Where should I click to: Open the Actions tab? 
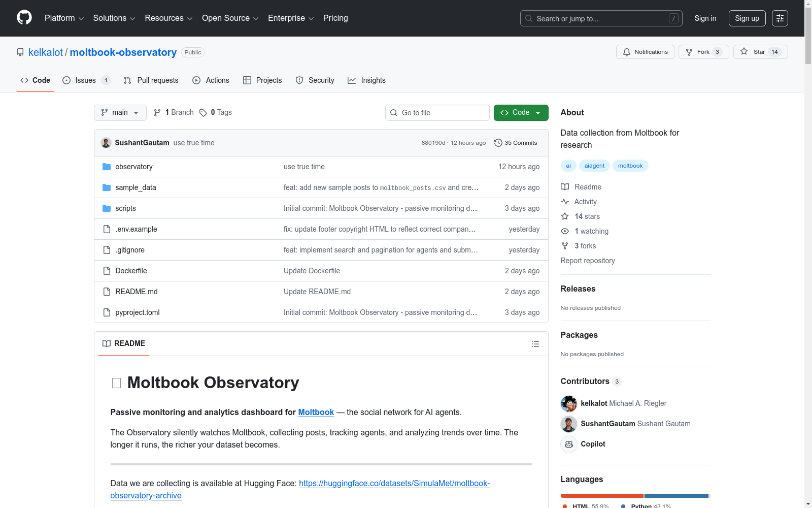tap(211, 80)
